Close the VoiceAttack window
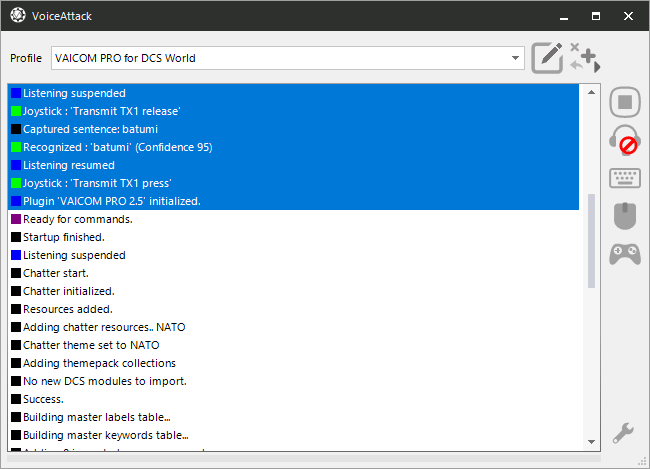Screen dimensions: 650x469 [628, 16]
